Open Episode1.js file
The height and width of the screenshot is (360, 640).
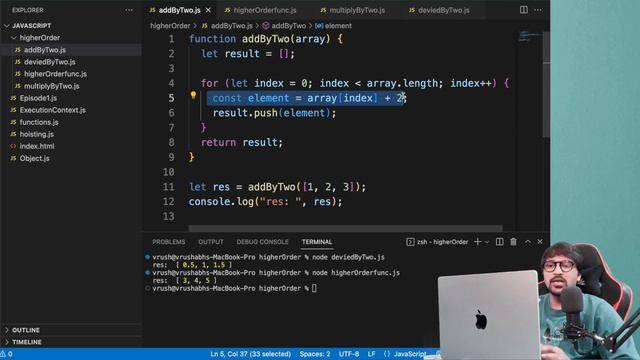click(38, 98)
